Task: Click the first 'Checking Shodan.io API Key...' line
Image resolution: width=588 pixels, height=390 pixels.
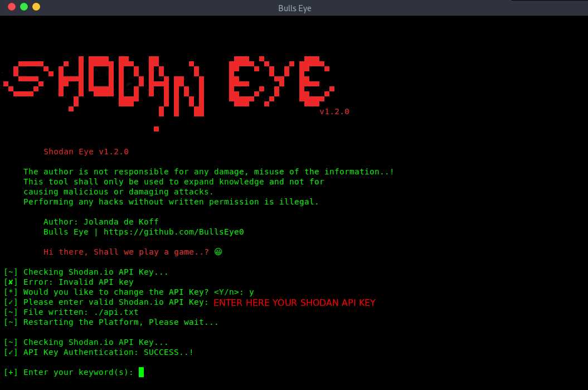Action: pos(96,272)
